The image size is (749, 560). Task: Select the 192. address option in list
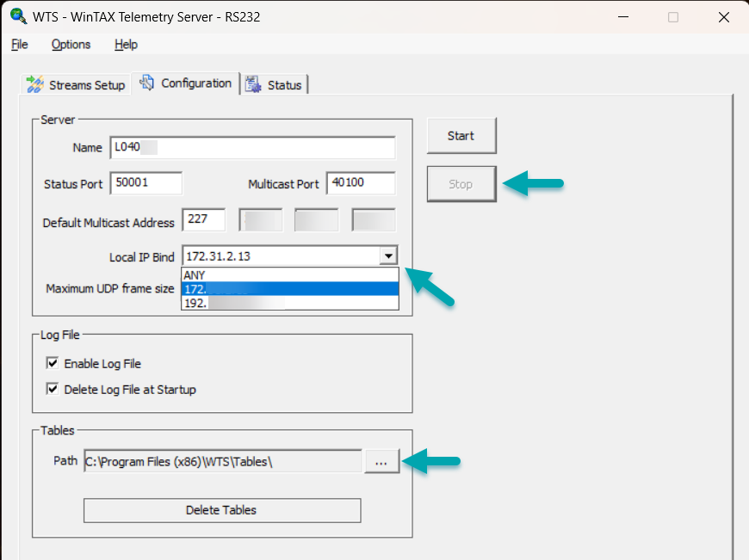click(290, 303)
